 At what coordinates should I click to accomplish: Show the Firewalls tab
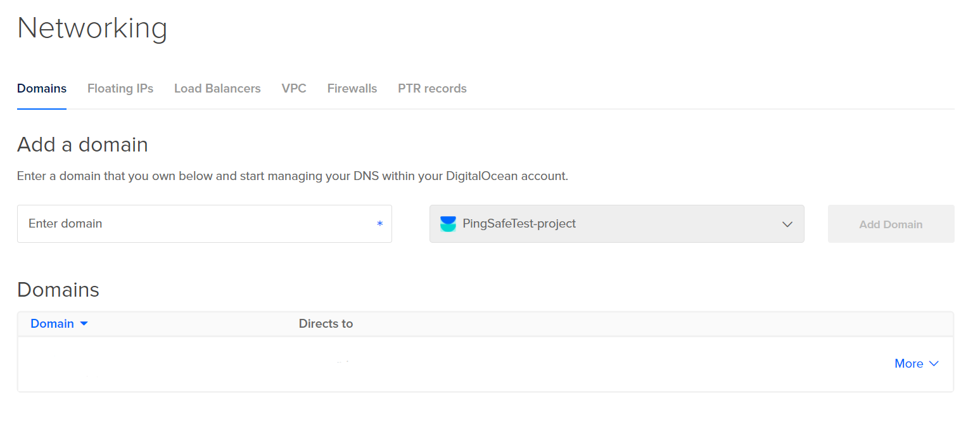tap(352, 89)
